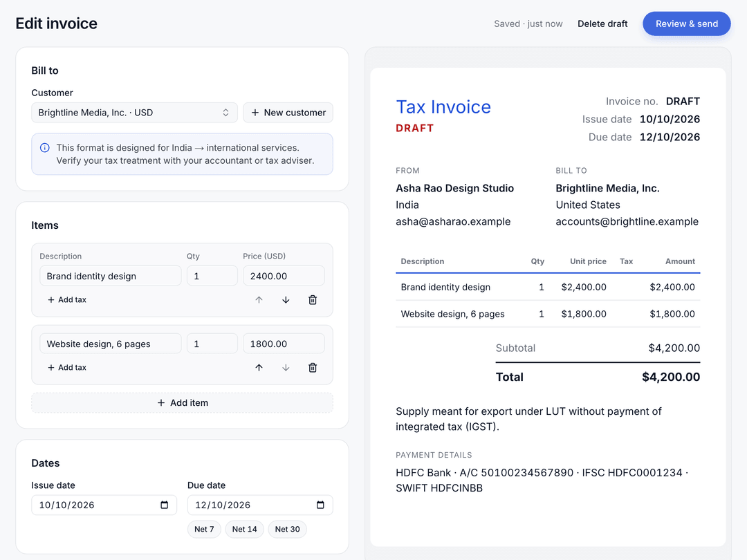Edit the 2400.00 price field
747x560 pixels.
[x=284, y=276]
